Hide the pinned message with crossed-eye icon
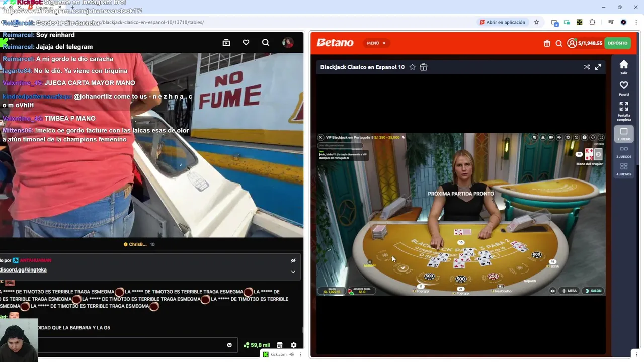The height and width of the screenshot is (362, 644). point(293,260)
